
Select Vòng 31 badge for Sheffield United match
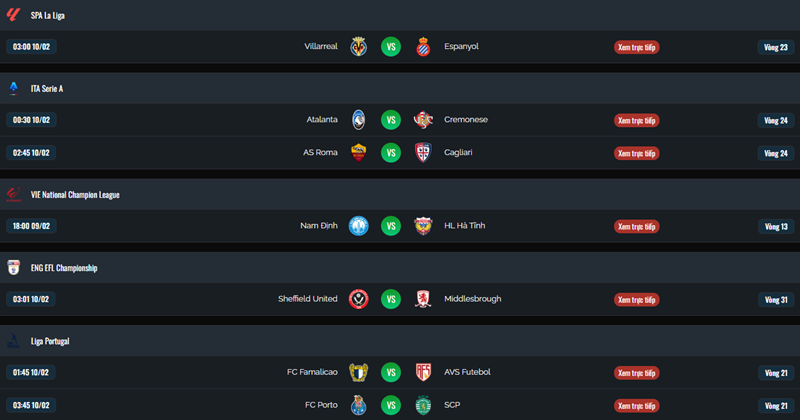[776, 299]
